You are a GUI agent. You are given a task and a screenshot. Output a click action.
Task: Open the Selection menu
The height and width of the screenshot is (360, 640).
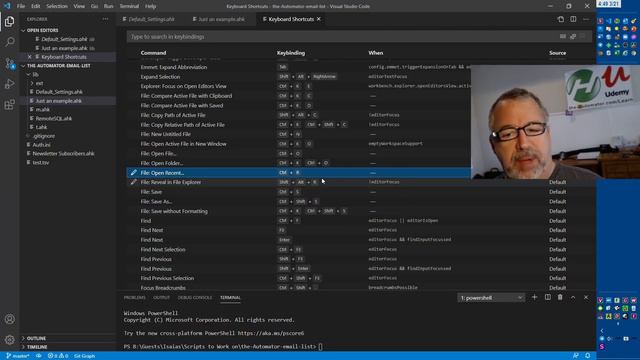57,6
